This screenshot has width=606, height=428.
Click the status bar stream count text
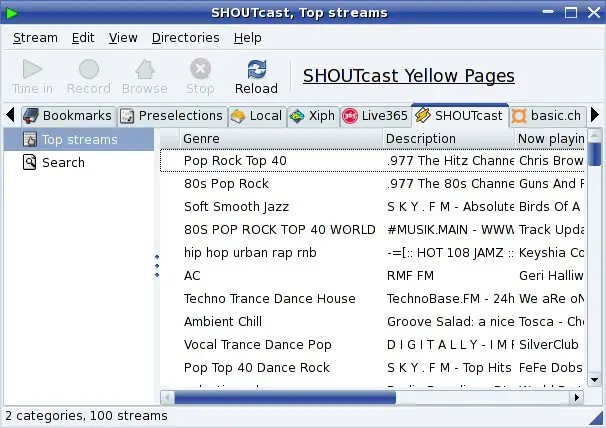[86, 416]
